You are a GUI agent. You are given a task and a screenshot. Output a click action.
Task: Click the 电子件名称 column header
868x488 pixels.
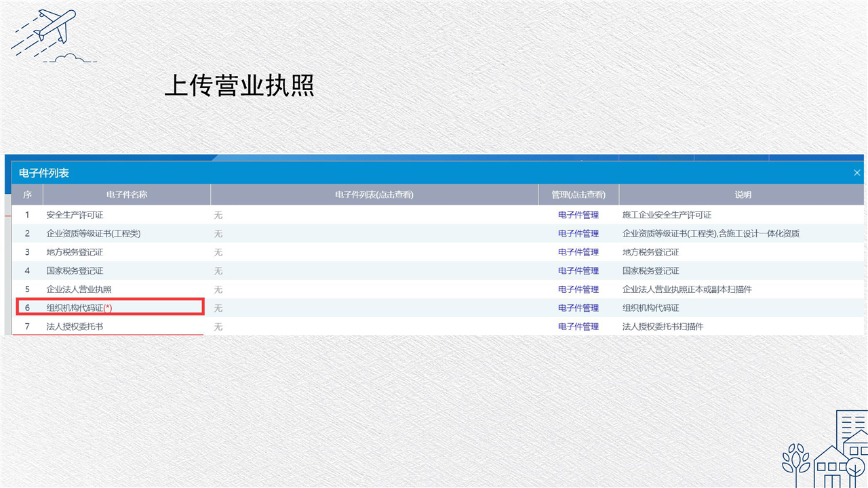pos(127,195)
